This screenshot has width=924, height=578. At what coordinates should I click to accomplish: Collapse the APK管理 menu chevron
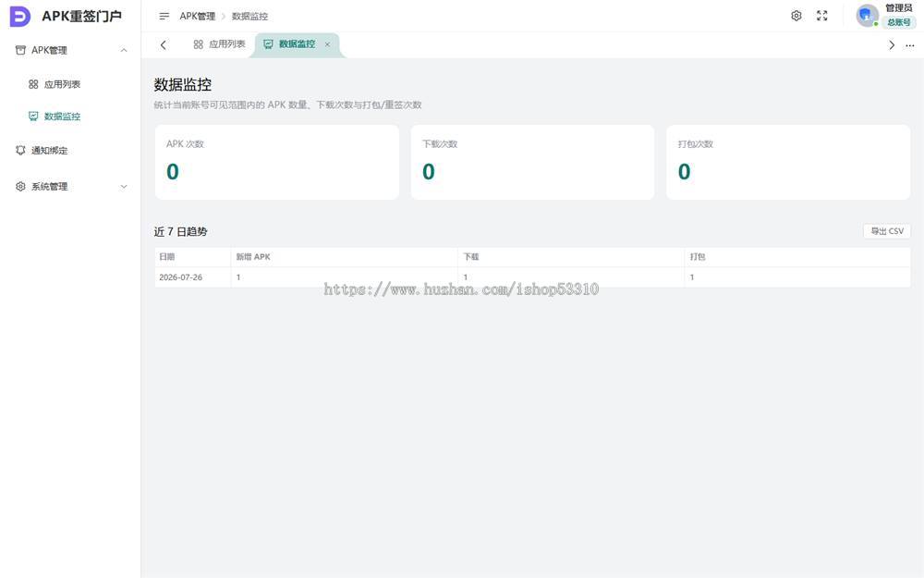pyautogui.click(x=124, y=50)
